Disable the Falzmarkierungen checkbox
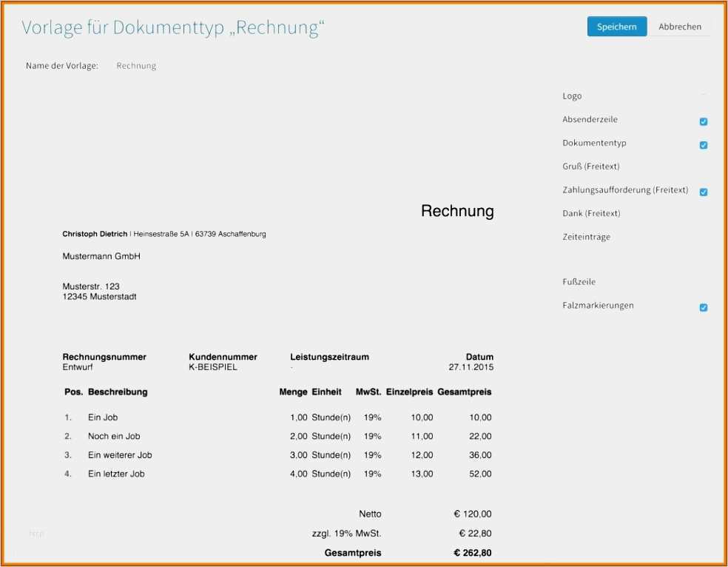 click(704, 307)
